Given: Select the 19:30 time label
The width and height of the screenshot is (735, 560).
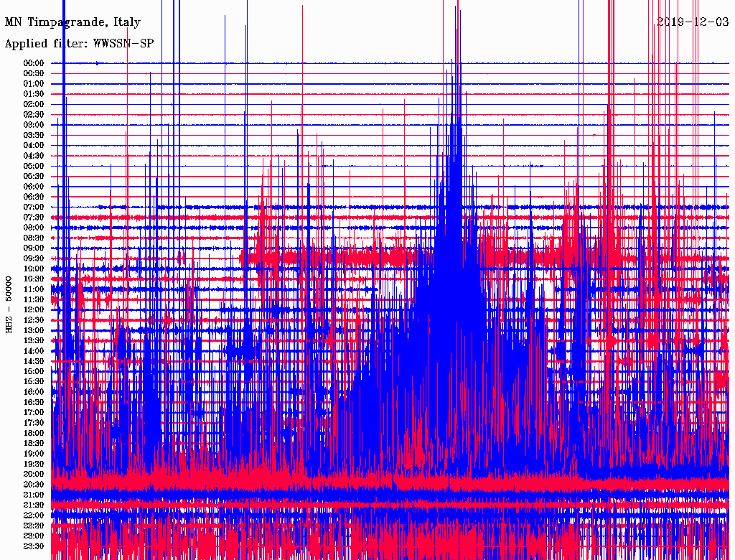Looking at the screenshot, I should coord(34,464).
